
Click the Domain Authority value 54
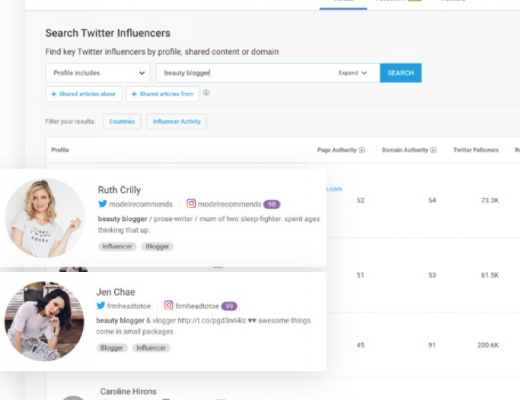(x=432, y=200)
